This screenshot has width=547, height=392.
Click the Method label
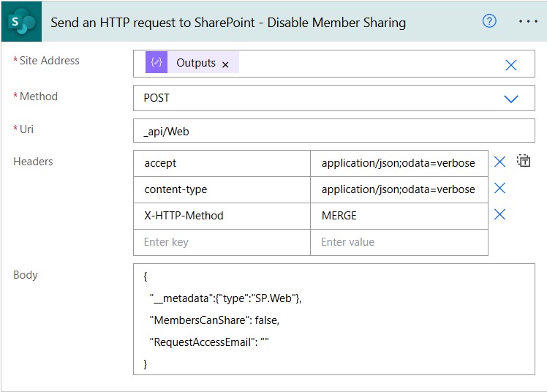38,97
